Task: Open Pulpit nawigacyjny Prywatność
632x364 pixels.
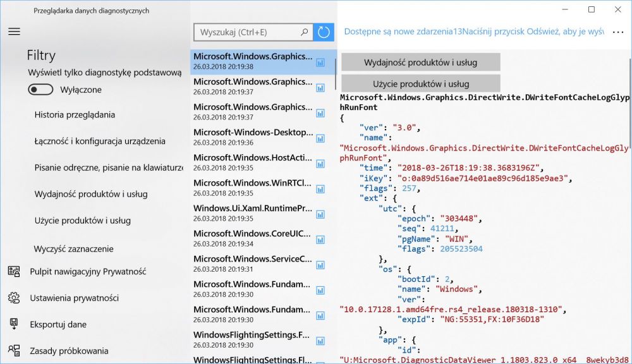Action: coord(88,271)
